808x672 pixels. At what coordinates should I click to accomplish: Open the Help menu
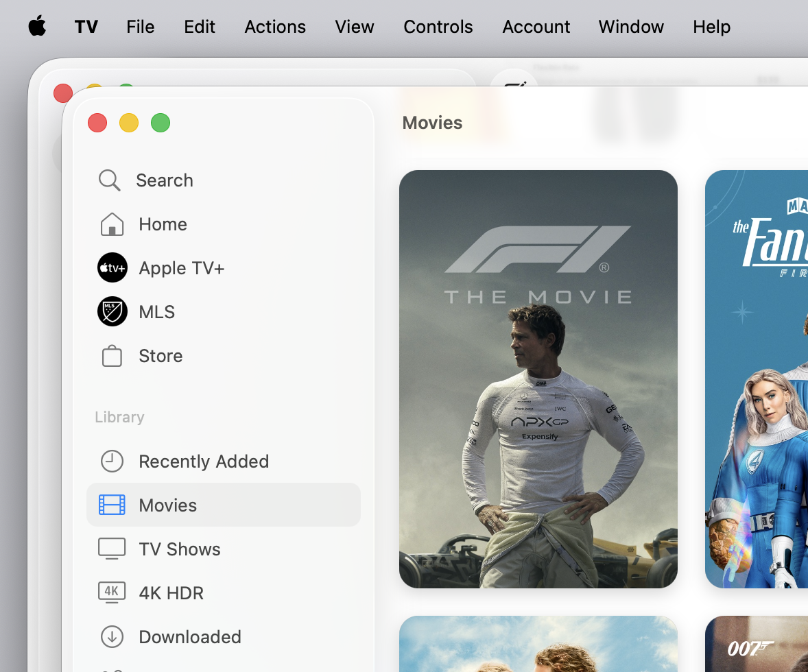pos(712,27)
